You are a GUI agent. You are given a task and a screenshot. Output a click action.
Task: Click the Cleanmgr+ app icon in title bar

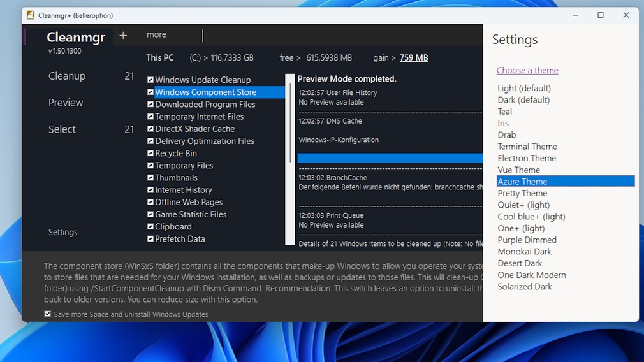coord(31,15)
